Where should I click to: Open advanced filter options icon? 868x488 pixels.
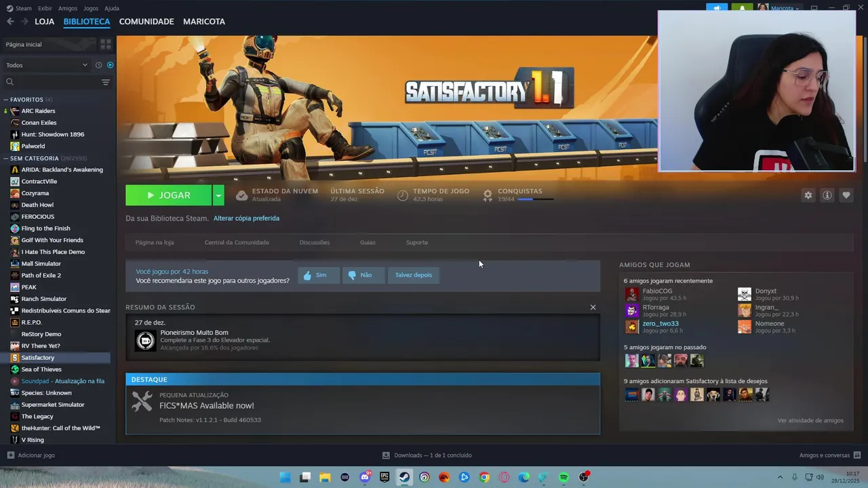tap(106, 82)
